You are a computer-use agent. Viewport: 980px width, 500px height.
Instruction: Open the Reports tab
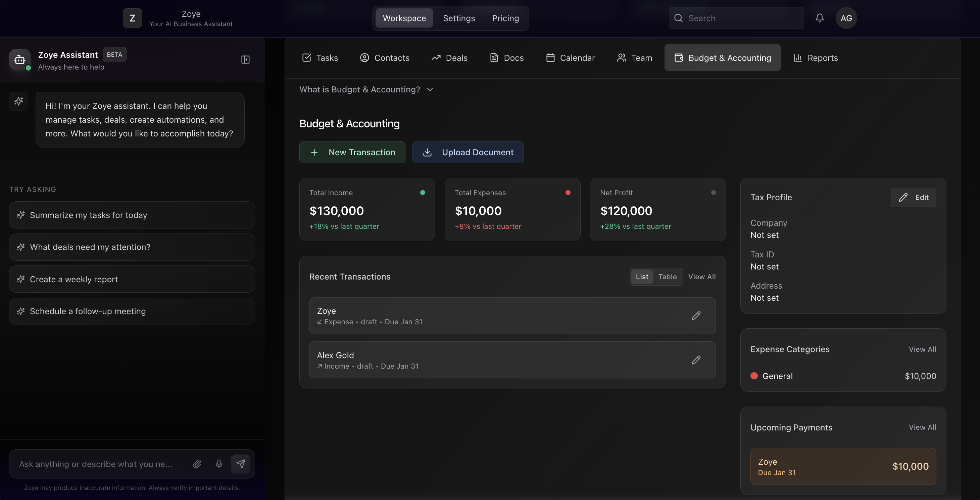(x=815, y=57)
